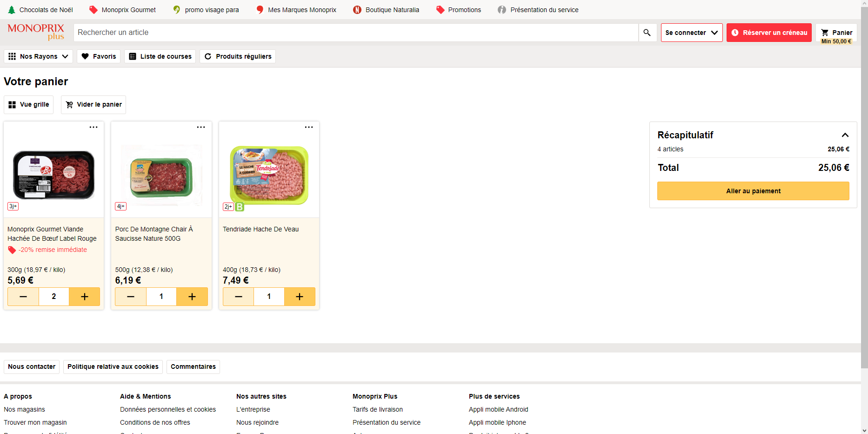Open options menu for Porc De Montagne card
The height and width of the screenshot is (434, 868).
point(201,127)
